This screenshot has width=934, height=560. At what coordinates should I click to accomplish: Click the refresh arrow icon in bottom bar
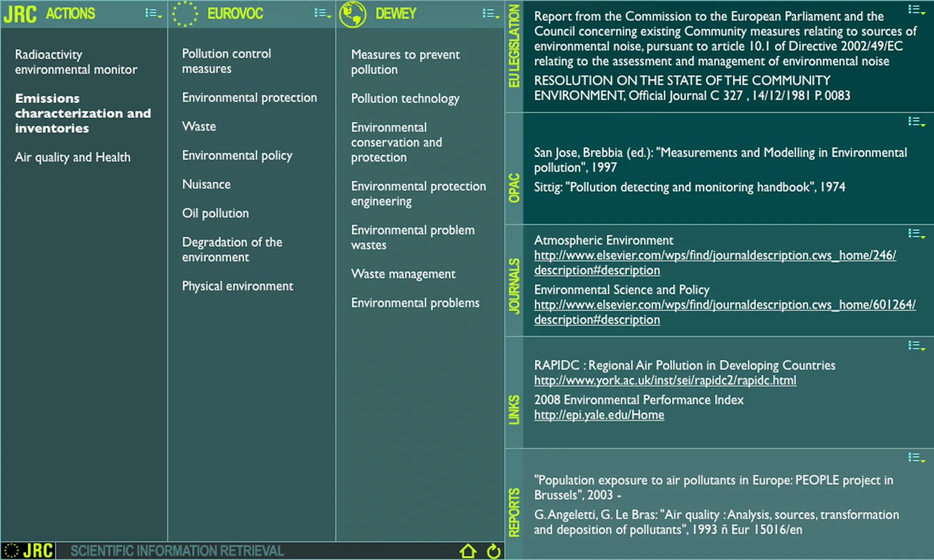coord(493,551)
